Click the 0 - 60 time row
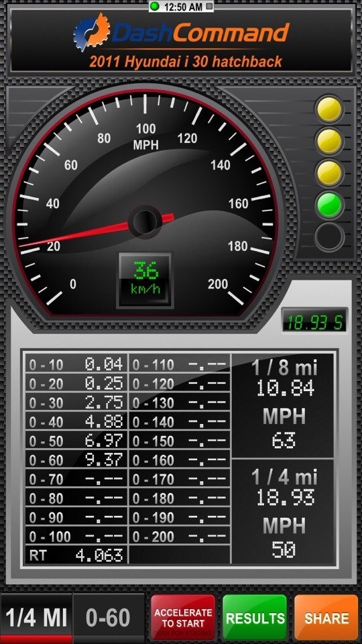This screenshot has width=362, height=644. pyautogui.click(x=76, y=460)
